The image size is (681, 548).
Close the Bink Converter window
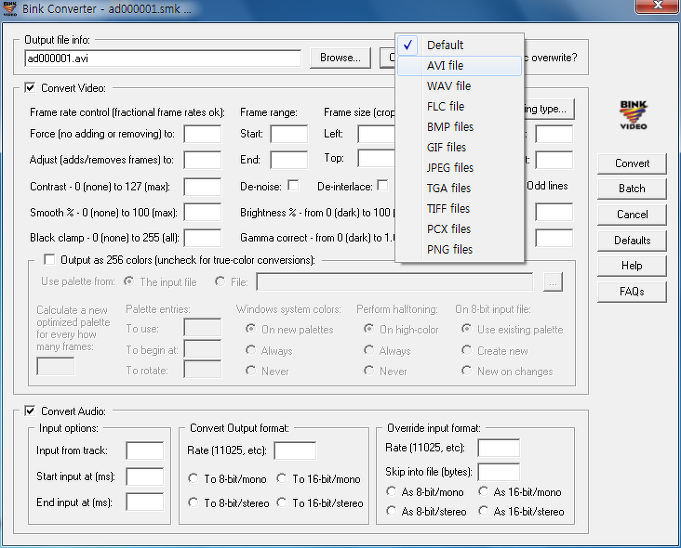coord(658,6)
